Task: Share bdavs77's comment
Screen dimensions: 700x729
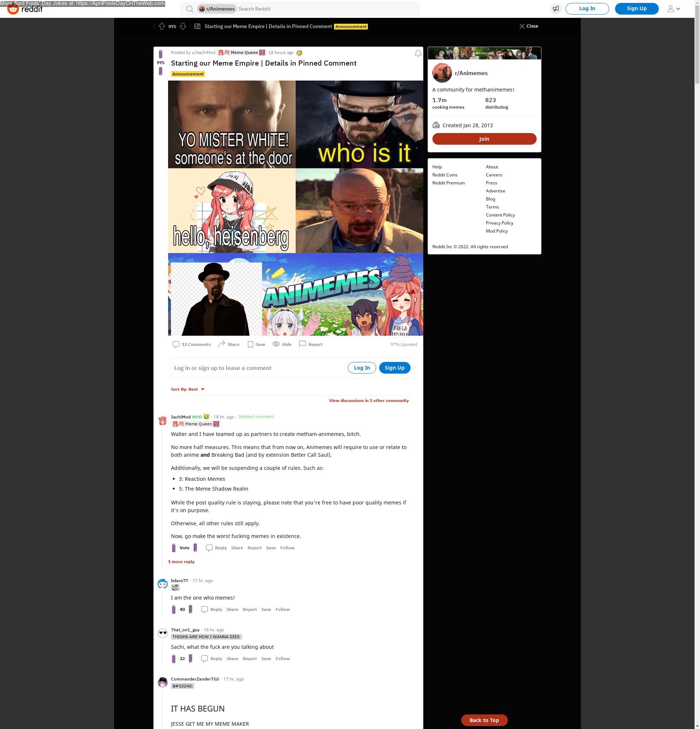Action: pyautogui.click(x=232, y=609)
